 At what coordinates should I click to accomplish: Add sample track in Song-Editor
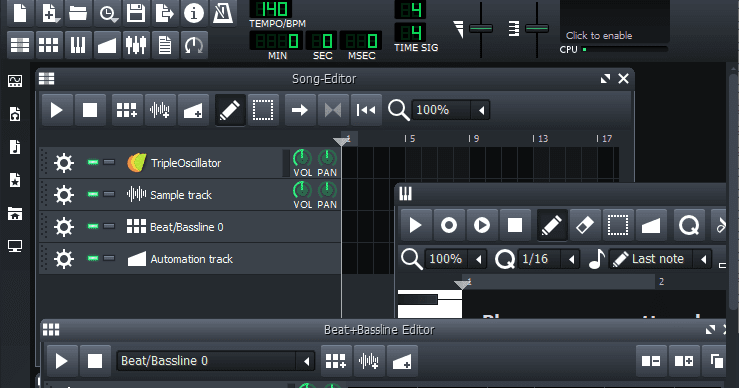160,110
